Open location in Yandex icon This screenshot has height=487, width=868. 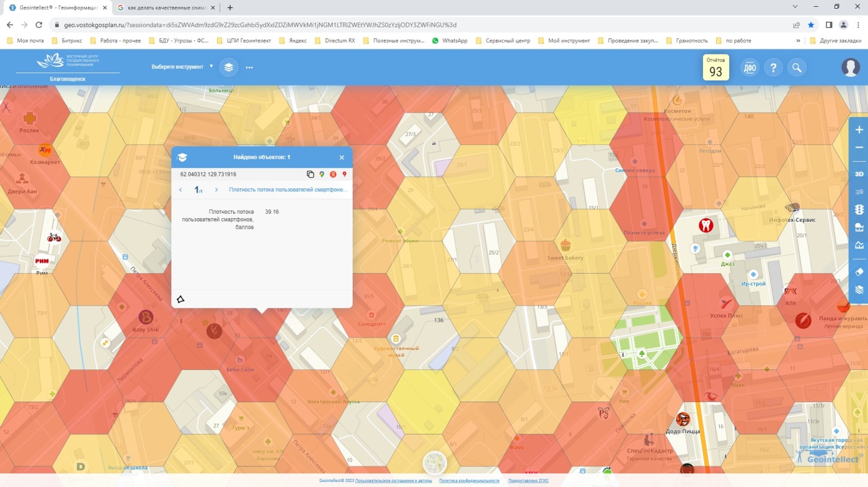click(x=333, y=175)
